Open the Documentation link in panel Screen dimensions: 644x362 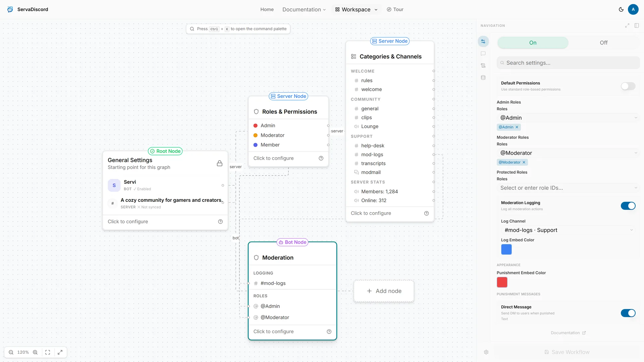point(568,333)
